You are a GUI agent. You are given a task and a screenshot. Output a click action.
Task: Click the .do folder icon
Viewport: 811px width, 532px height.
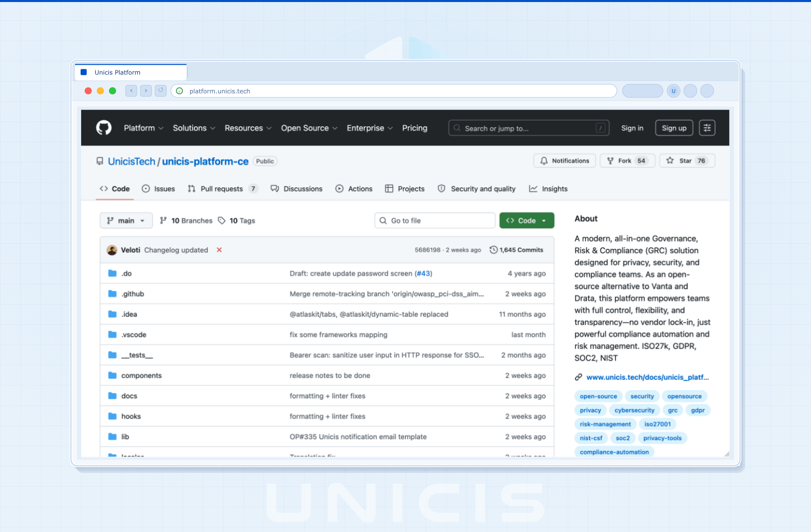[x=113, y=274]
